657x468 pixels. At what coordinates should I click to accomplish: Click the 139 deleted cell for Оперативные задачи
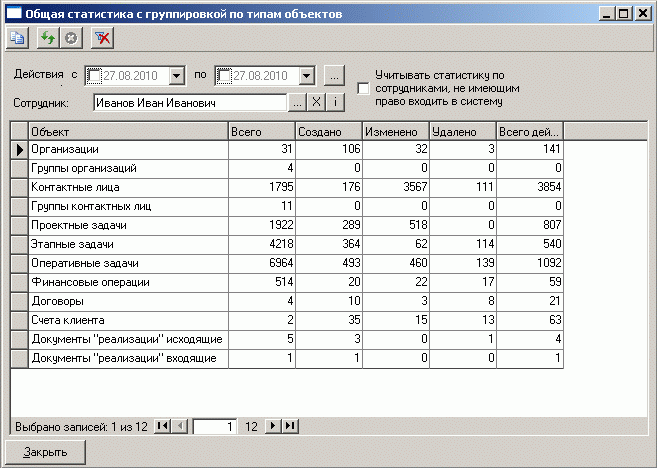[463, 264]
